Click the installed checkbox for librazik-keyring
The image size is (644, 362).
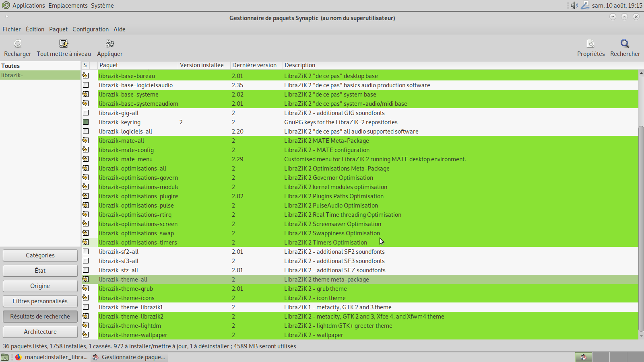86,122
